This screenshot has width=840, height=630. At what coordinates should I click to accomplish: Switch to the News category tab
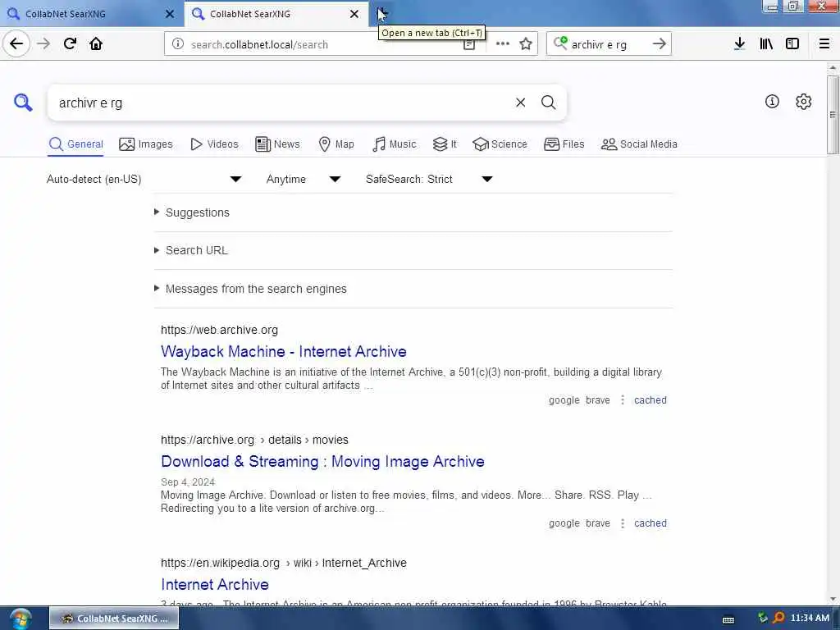pyautogui.click(x=277, y=144)
